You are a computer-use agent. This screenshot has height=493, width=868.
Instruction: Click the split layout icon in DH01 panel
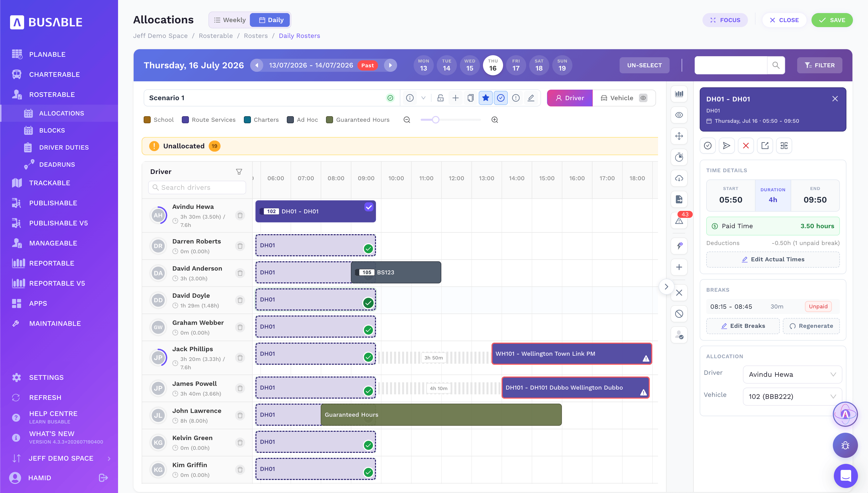pos(784,146)
